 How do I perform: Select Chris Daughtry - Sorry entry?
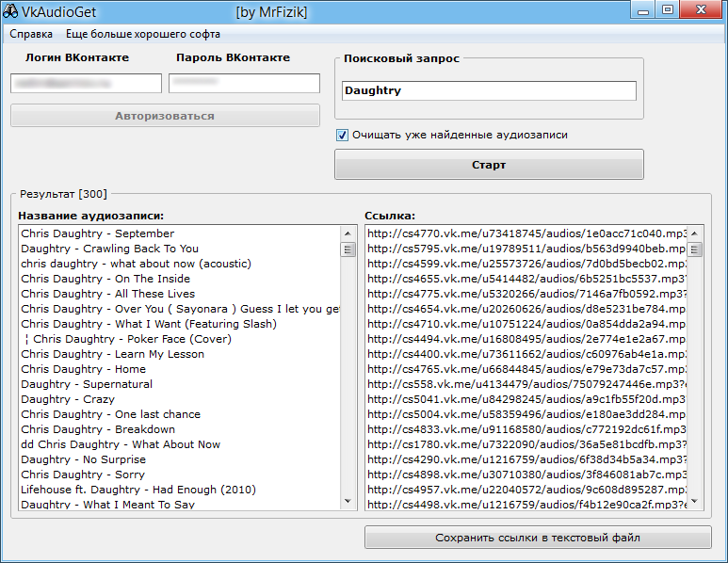pos(180,475)
